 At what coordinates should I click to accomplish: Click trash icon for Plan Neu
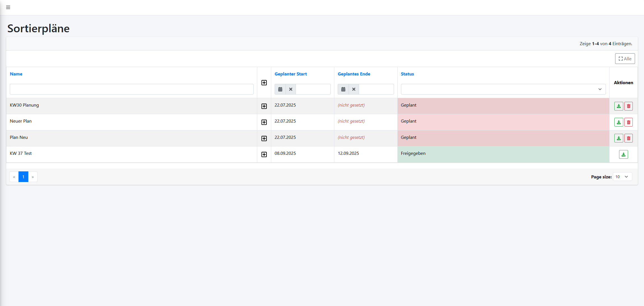coord(629,138)
